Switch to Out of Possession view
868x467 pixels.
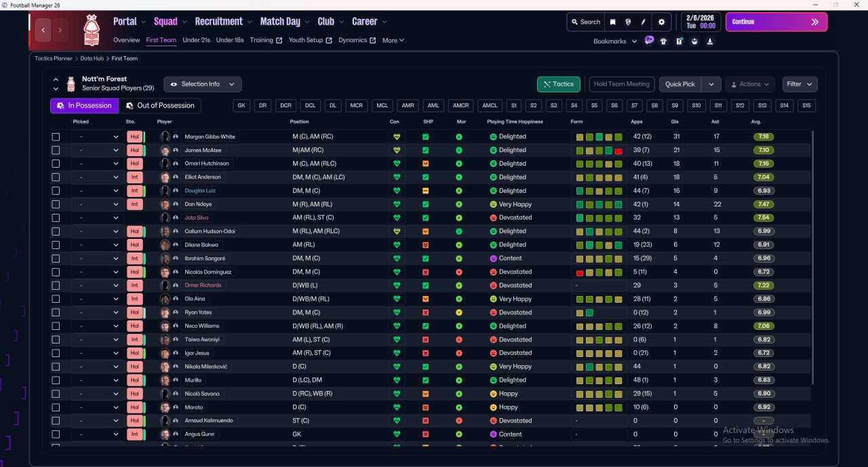[161, 106]
